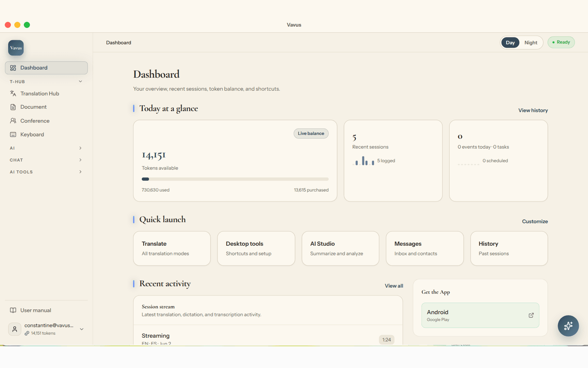
Task: Expand the AI TOOLS section
Action: [46, 172]
